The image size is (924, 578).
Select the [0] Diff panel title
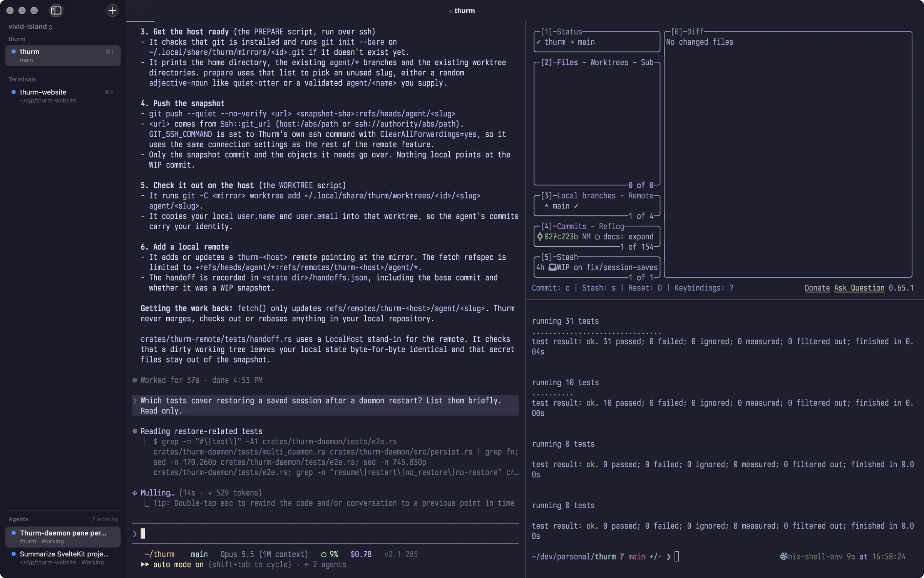tap(687, 32)
